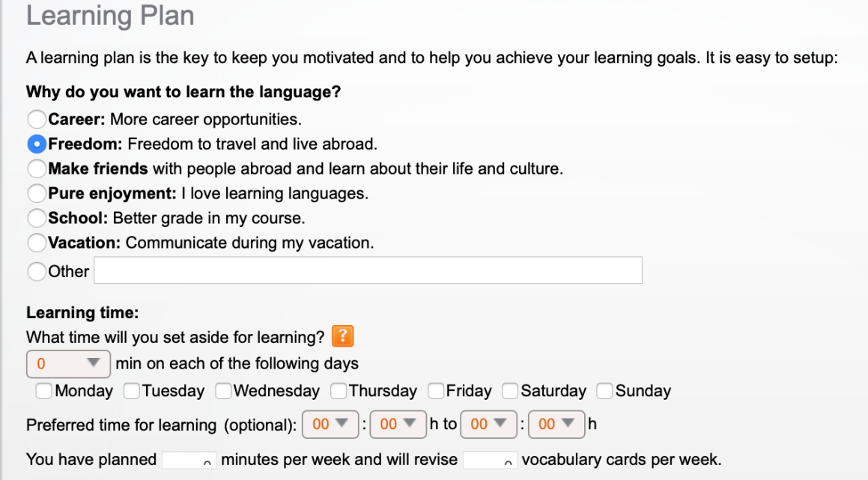Image resolution: width=868 pixels, height=480 pixels.
Task: Expand the end minute dropdown
Action: coord(556,425)
